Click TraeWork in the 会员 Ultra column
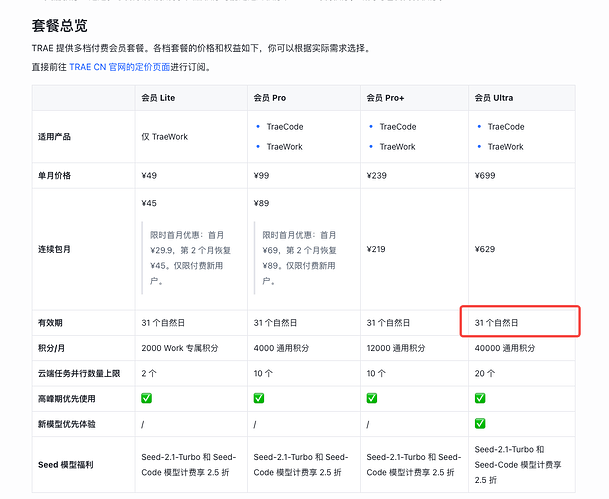 tap(506, 147)
